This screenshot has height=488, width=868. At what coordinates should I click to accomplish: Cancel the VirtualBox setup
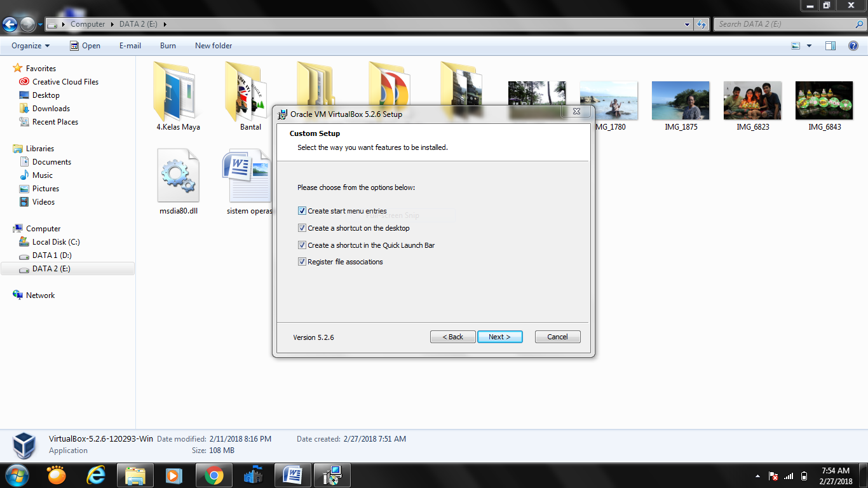tap(557, 337)
